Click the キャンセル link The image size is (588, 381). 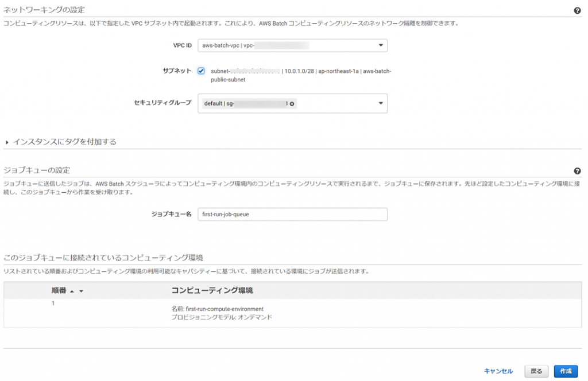coord(498,371)
